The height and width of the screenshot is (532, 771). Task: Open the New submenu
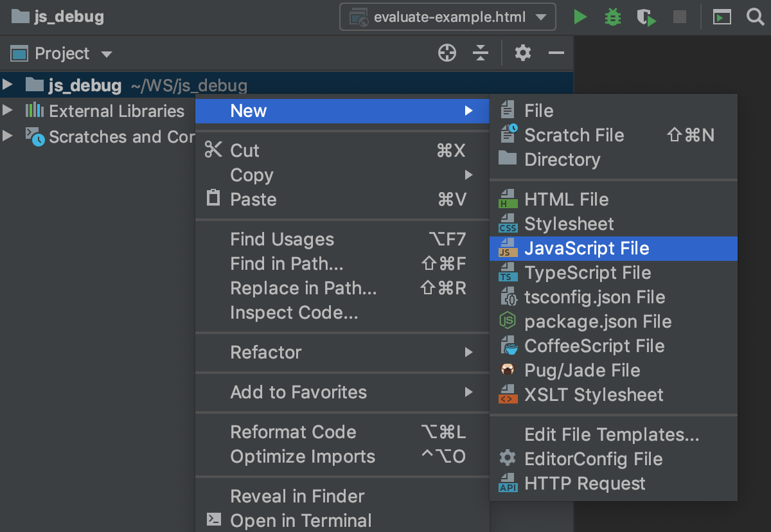click(x=342, y=111)
